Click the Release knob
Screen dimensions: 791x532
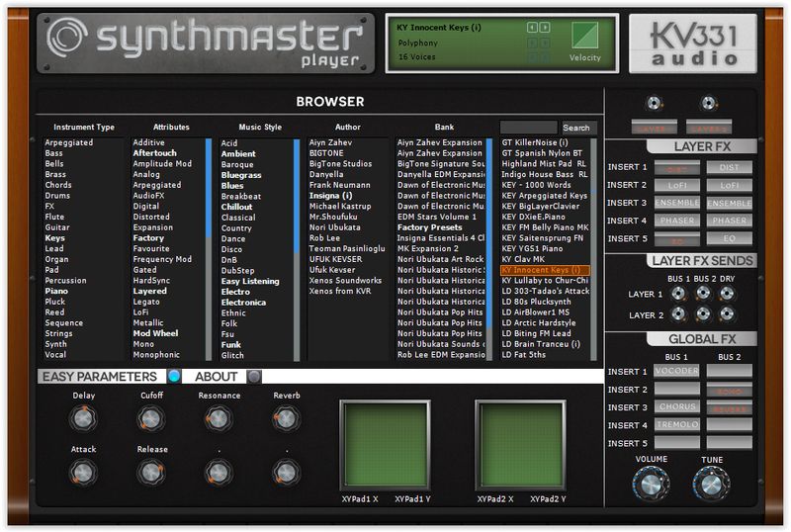click(151, 473)
